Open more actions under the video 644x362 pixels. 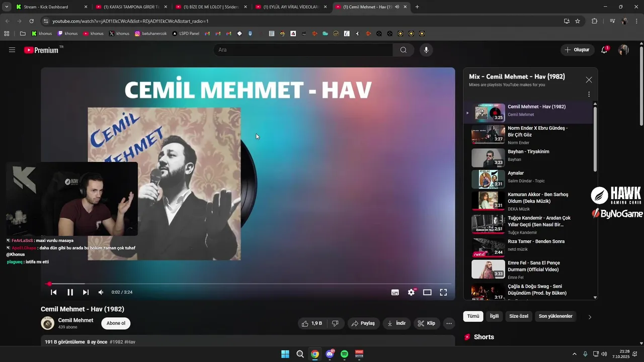click(x=449, y=323)
